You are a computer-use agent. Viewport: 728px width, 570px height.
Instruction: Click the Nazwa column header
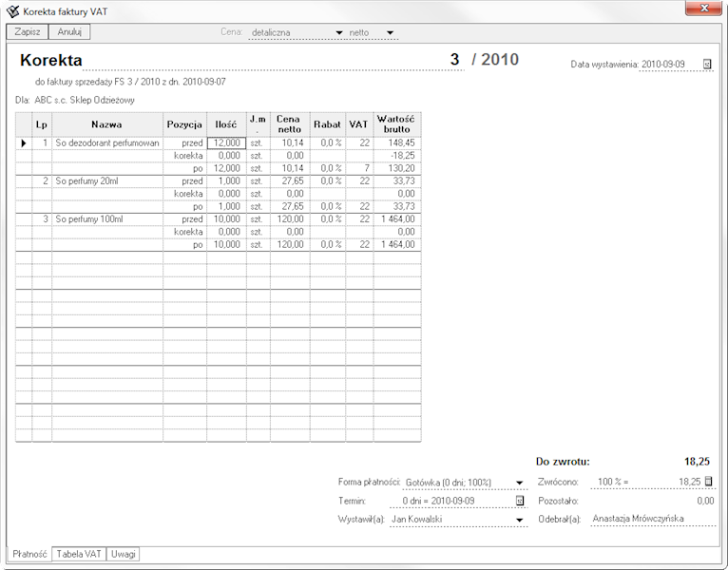coord(106,124)
